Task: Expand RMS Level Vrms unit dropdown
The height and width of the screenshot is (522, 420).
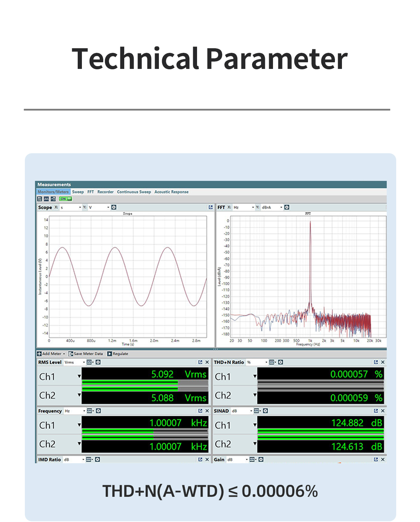Action: coord(84,362)
